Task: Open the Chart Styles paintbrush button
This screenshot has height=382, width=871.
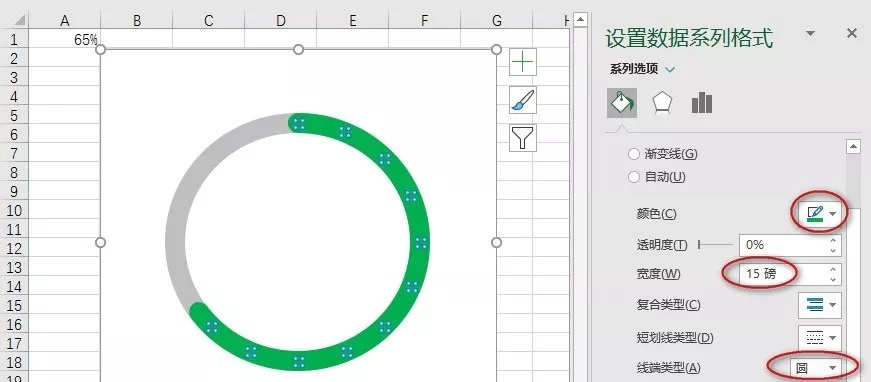Action: 523,100
